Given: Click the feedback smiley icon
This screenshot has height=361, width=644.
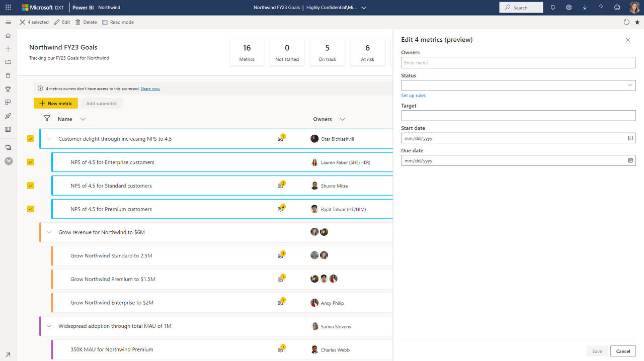Looking at the screenshot, I should click(617, 8).
